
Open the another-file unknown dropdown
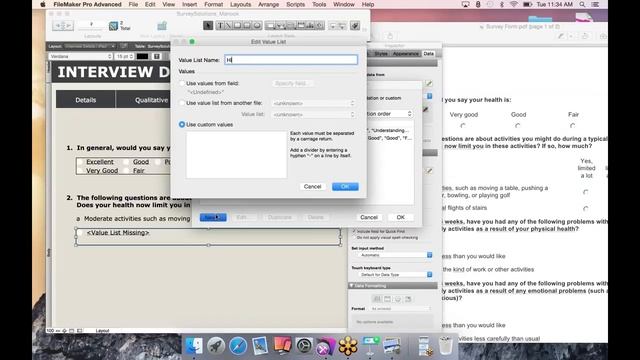(x=314, y=103)
